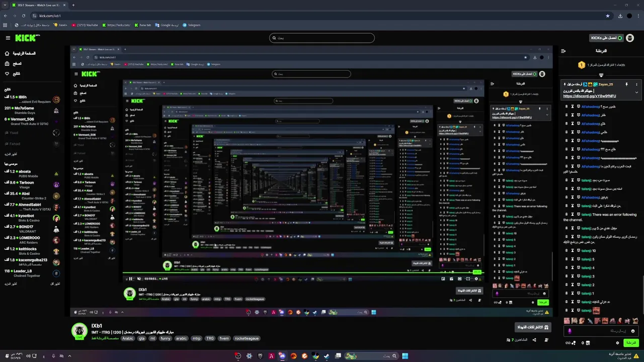Open the Telegram bookmark
Viewport: 644px width, 362px height.
pos(191,25)
